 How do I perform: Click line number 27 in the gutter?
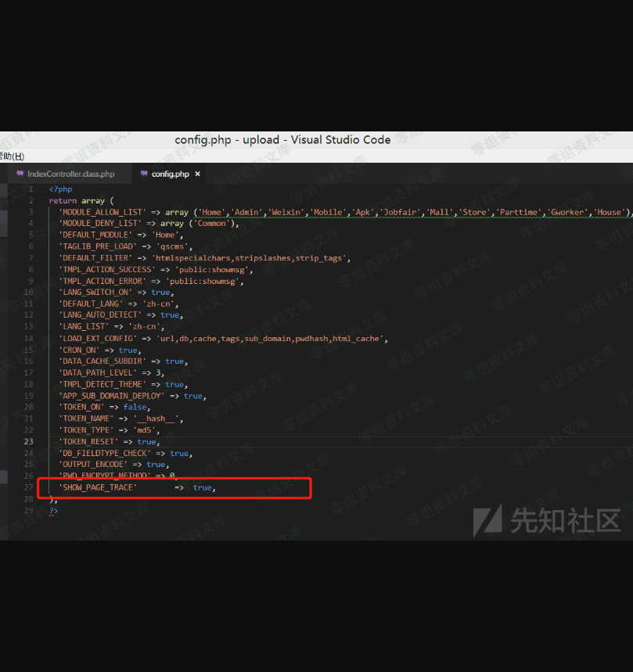click(x=29, y=487)
